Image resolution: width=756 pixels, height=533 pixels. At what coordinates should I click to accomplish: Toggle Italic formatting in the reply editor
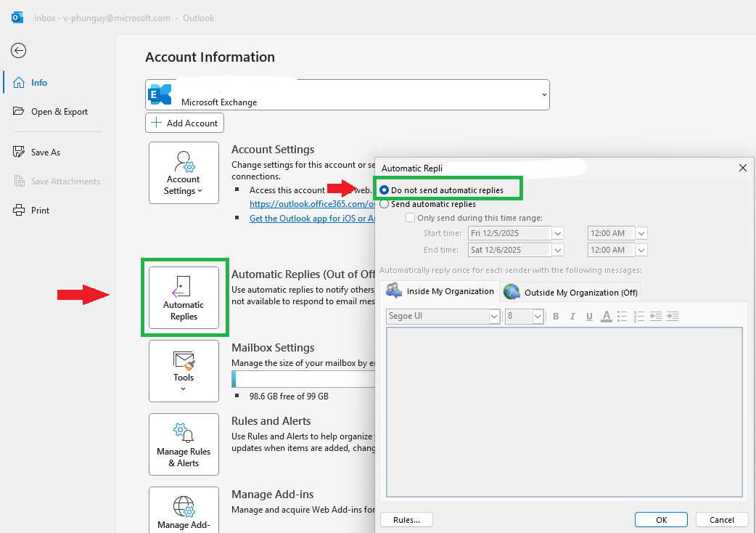[572, 317]
